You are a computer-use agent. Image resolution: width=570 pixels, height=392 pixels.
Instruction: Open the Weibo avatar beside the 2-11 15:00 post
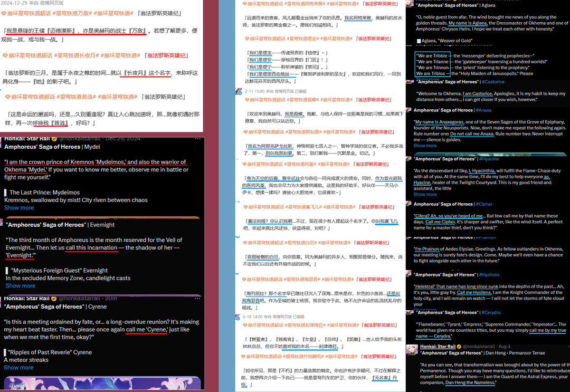pos(239,91)
